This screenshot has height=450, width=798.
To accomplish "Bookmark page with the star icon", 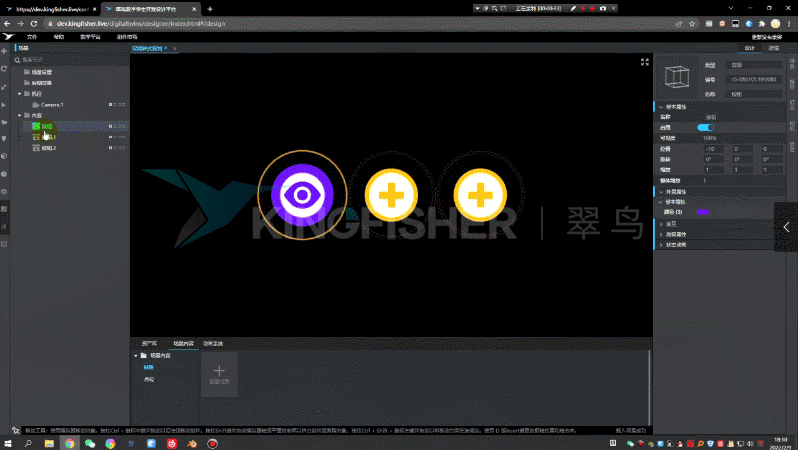I will pos(692,23).
